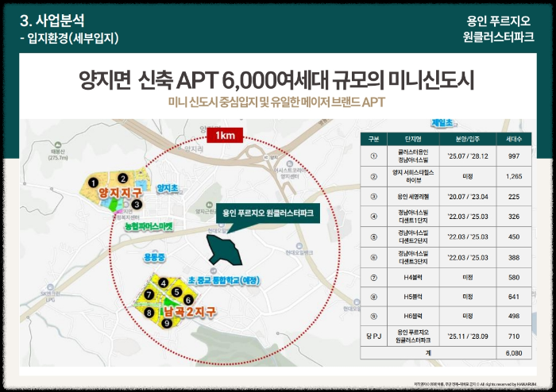
Task: Click the 입지환경(세부입지) subtitle
Action: click(70, 38)
